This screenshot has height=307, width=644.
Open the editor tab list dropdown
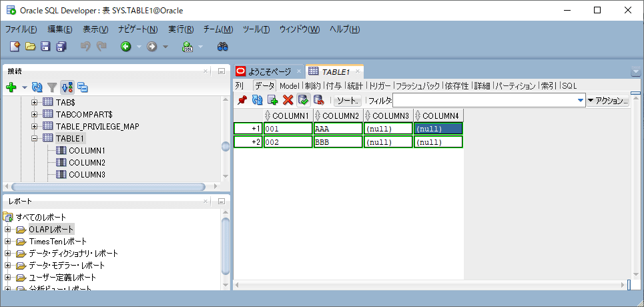[x=636, y=72]
